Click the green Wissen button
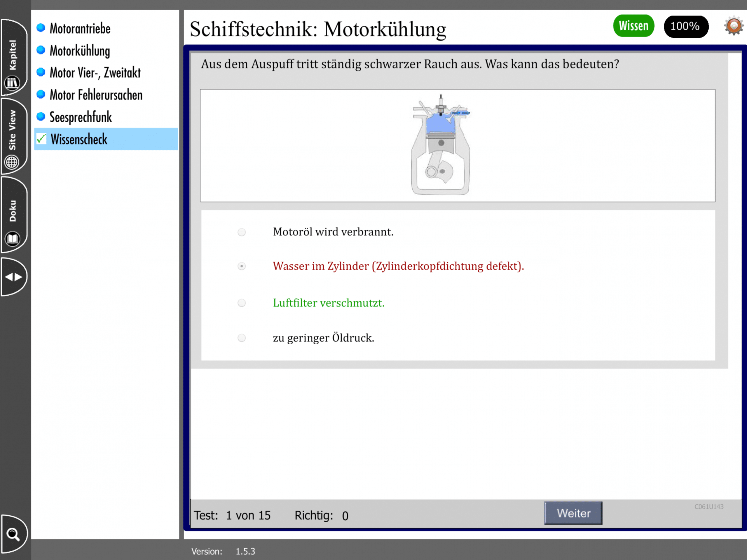747x560 pixels. [633, 26]
